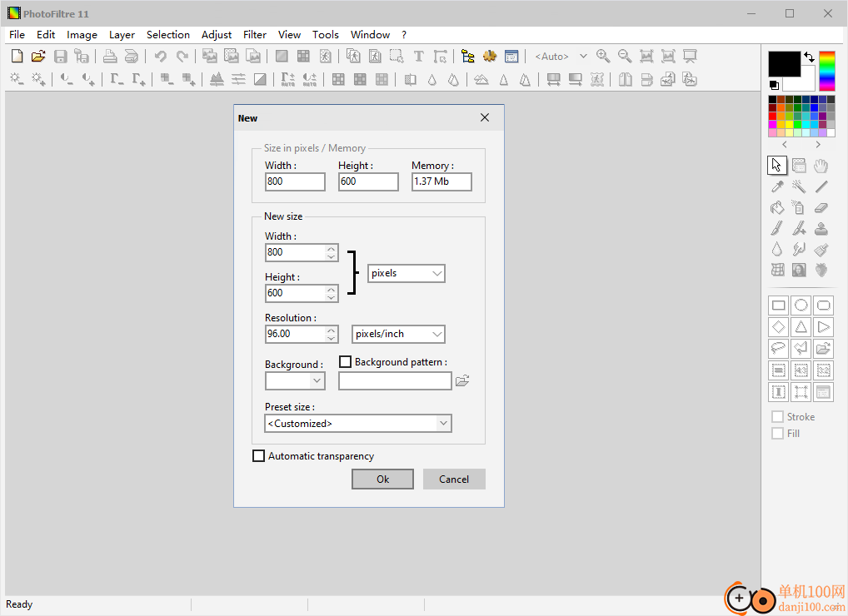Click the black foreground color swatch
Image resolution: width=848 pixels, height=616 pixels.
pyautogui.click(x=784, y=64)
